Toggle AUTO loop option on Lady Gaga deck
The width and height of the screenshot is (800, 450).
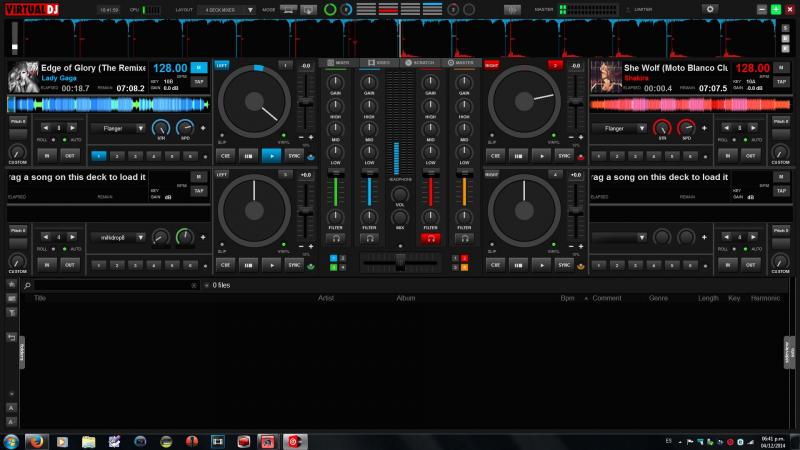pyautogui.click(x=64, y=140)
